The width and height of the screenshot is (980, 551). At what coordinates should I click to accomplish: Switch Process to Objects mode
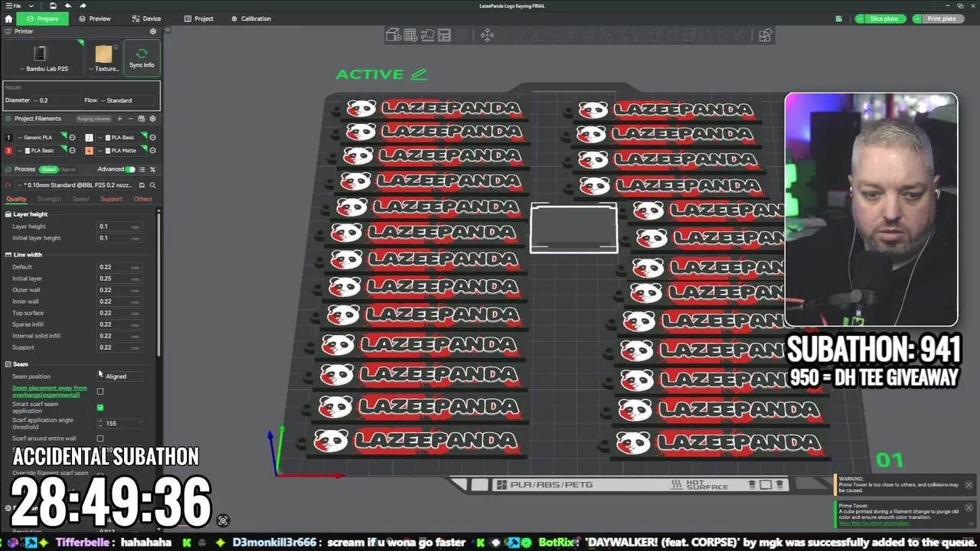(67, 169)
